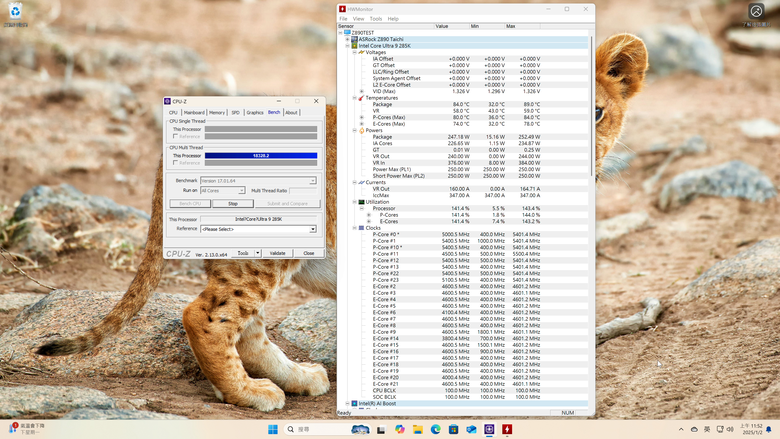Click the Powers flame icon

(x=361, y=130)
